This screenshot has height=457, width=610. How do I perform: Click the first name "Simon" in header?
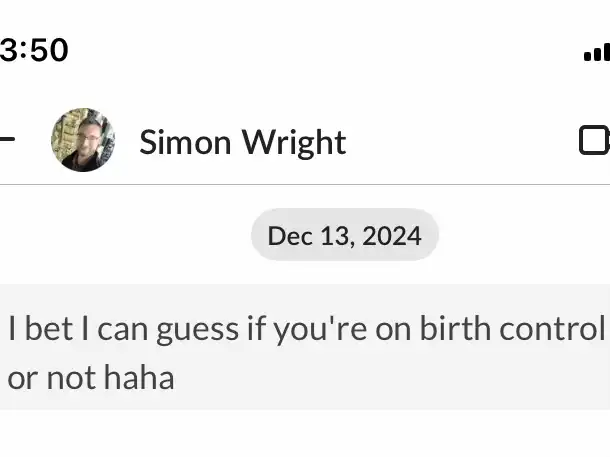pos(185,142)
